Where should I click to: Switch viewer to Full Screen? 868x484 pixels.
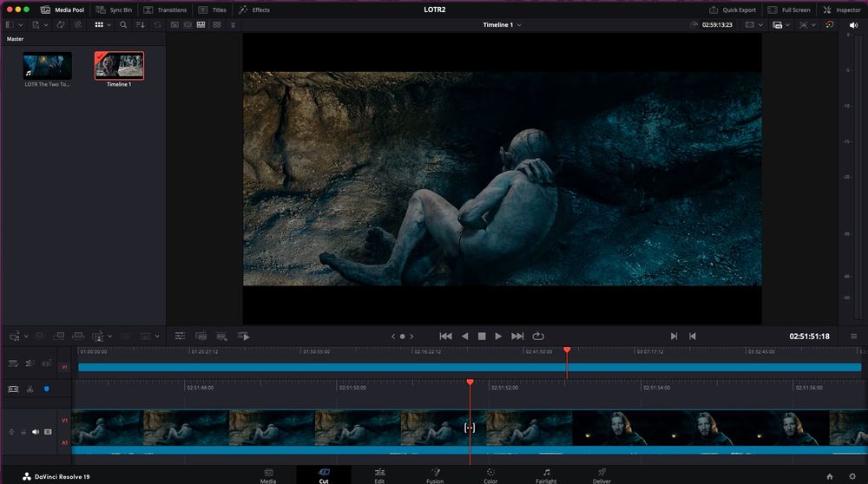[x=789, y=10]
